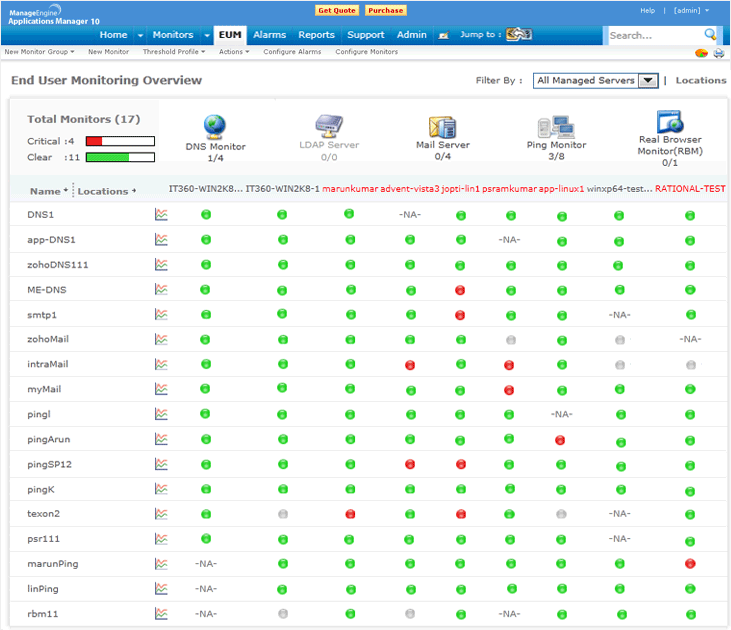Select the EUM tab
This screenshot has height=630, width=731.
(x=230, y=35)
